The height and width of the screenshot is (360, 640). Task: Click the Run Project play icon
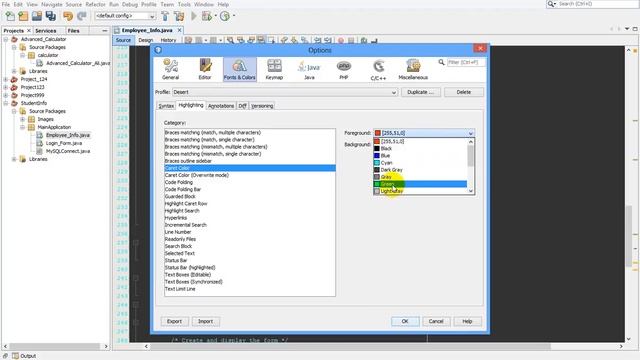click(x=194, y=16)
